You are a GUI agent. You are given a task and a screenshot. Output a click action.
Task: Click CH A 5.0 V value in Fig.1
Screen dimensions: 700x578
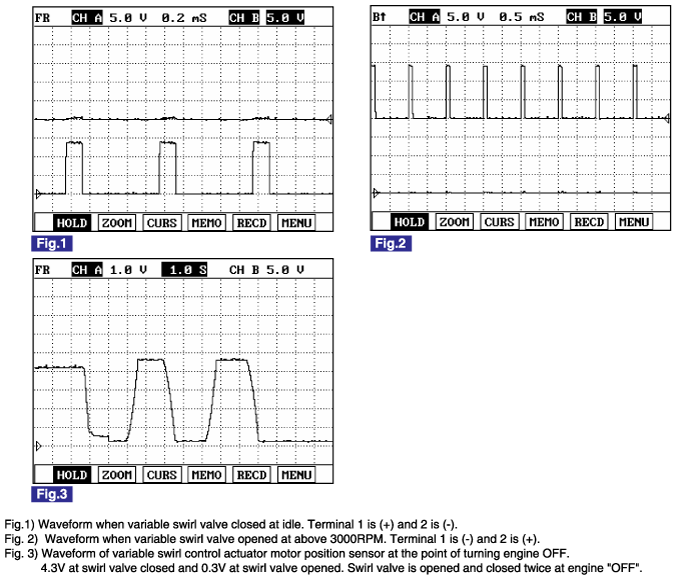(128, 18)
